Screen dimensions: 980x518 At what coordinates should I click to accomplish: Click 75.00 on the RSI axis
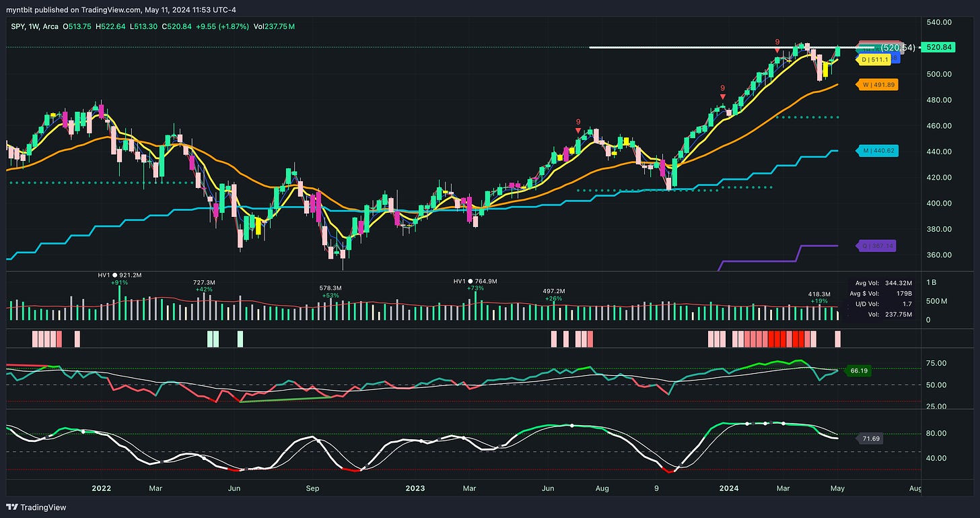pos(936,363)
